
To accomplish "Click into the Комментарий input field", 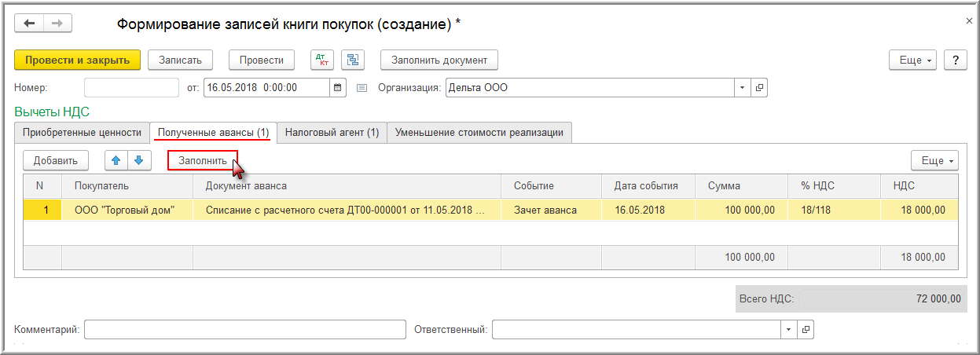I will coord(244,330).
